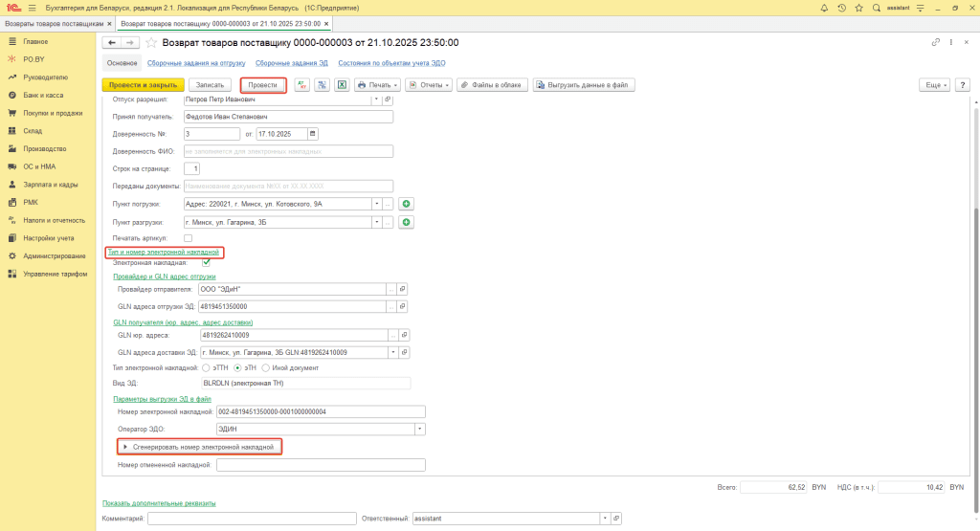Toggle the Печатать артикул checkbox
The height and width of the screenshot is (531, 980).
pyautogui.click(x=188, y=237)
